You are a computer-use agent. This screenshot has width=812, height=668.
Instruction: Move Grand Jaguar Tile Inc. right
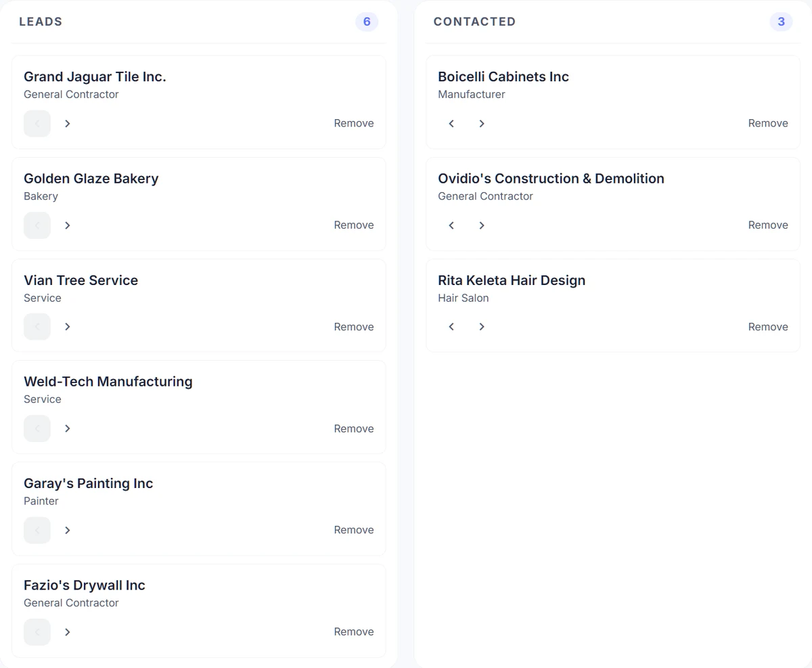68,123
